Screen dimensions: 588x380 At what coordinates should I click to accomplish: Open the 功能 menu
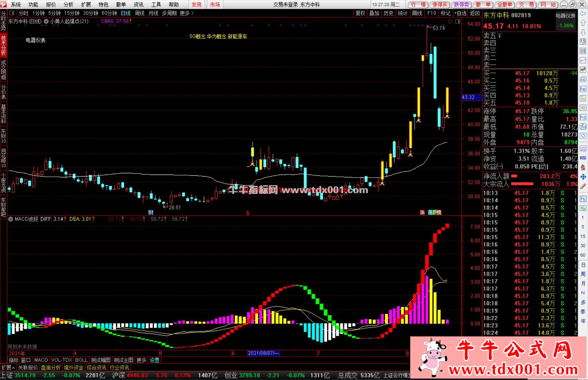pyautogui.click(x=33, y=4)
